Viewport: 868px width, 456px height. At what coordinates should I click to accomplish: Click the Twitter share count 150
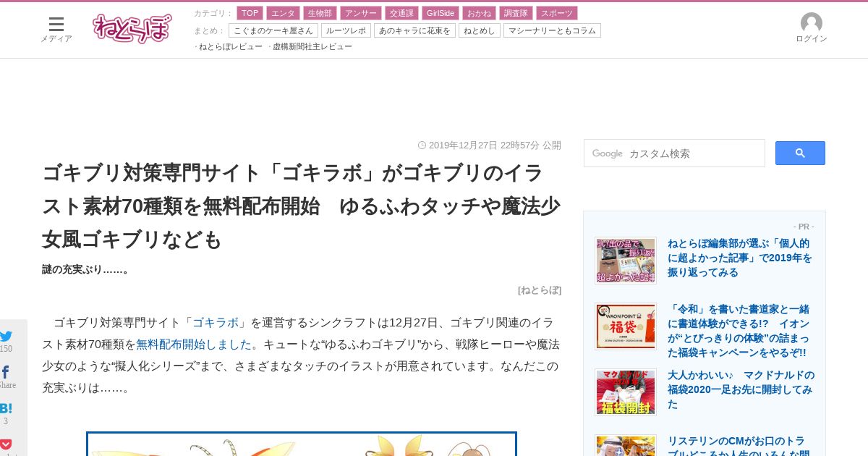point(6,349)
